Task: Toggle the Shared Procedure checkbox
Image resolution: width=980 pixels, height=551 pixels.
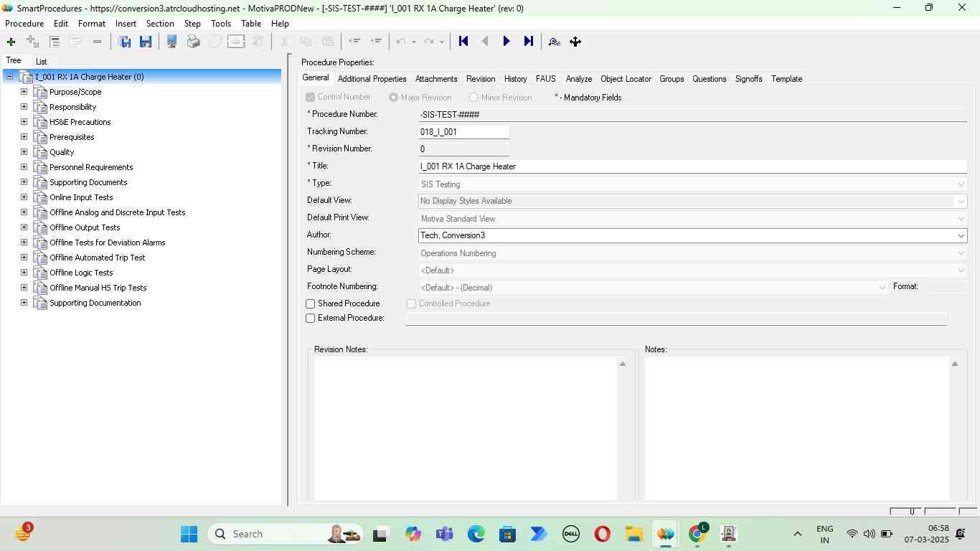Action: click(x=311, y=304)
